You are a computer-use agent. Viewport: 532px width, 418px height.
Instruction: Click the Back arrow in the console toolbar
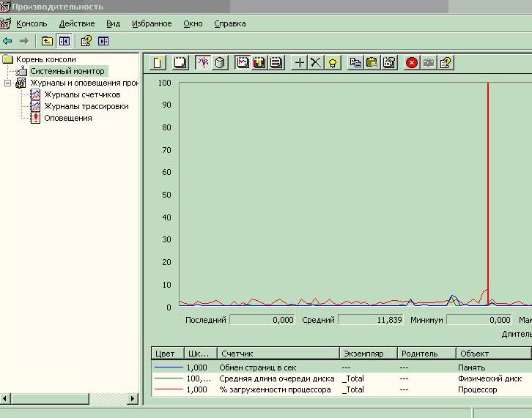(x=7, y=41)
